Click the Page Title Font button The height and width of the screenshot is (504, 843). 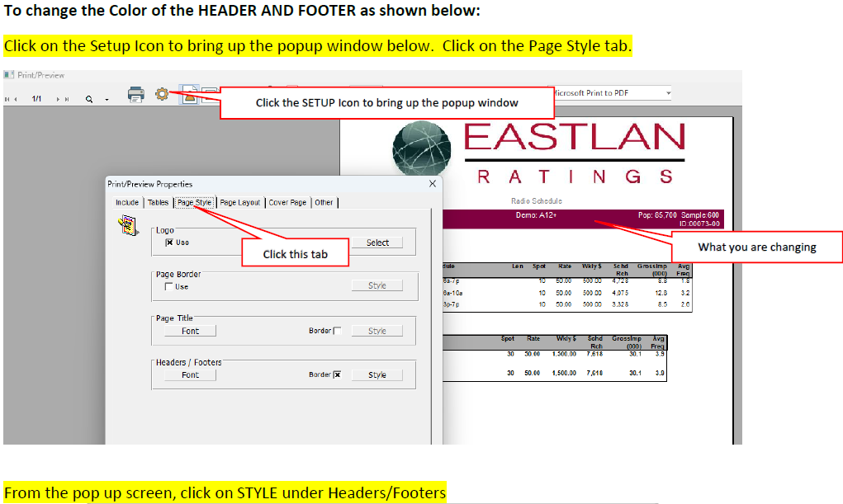click(191, 331)
